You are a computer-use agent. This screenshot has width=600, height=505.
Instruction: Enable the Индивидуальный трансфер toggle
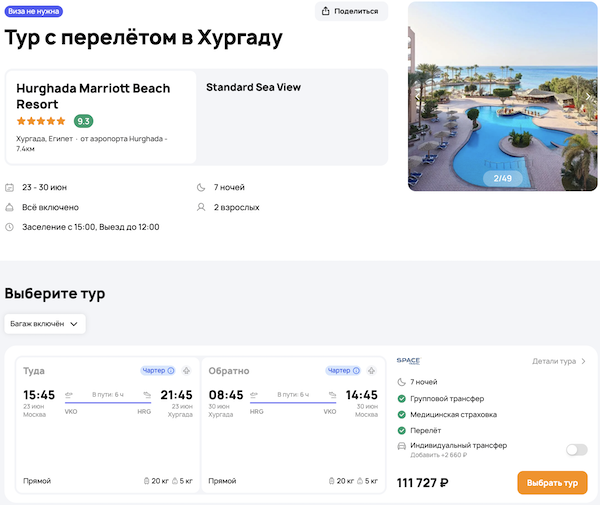point(576,449)
